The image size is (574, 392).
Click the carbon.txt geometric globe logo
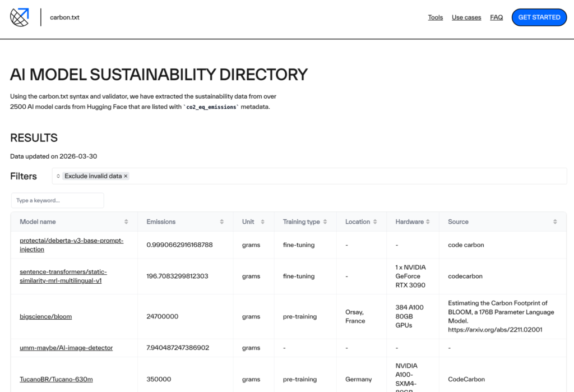pos(19,17)
